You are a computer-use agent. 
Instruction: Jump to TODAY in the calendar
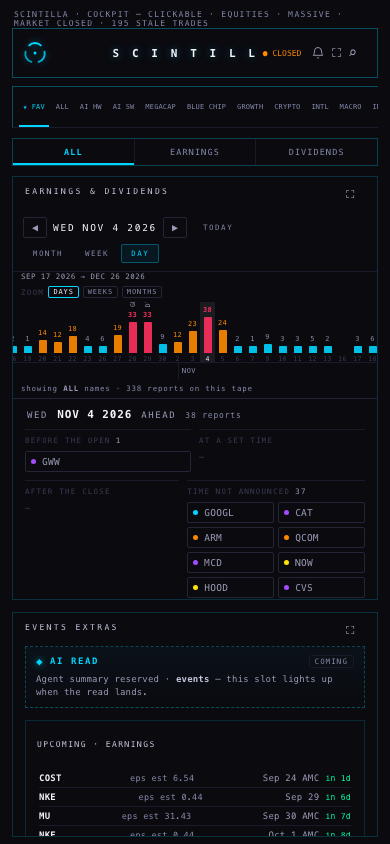[x=218, y=228]
